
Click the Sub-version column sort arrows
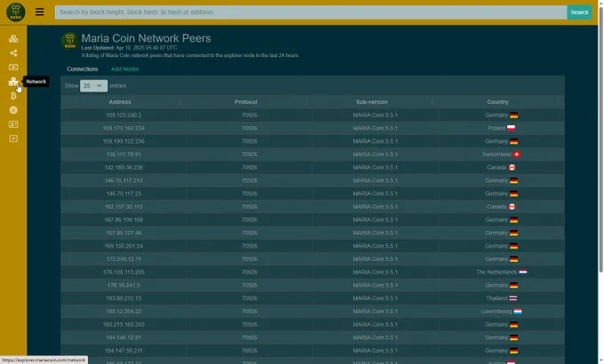click(432, 102)
